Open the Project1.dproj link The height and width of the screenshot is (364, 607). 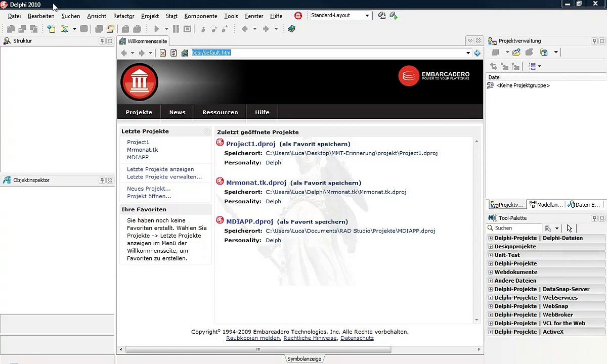251,144
